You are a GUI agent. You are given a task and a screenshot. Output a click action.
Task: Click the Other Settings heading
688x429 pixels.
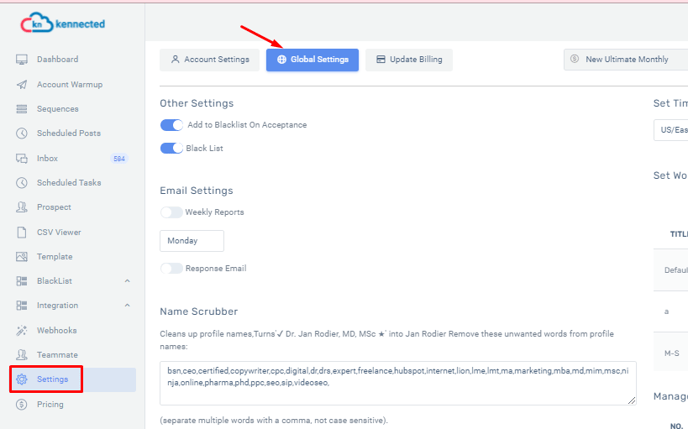(x=197, y=104)
